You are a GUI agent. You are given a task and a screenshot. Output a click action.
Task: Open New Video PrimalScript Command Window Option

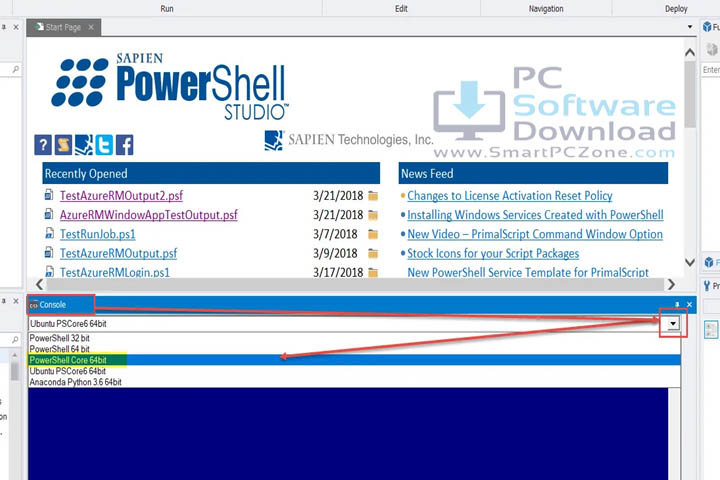pos(535,234)
